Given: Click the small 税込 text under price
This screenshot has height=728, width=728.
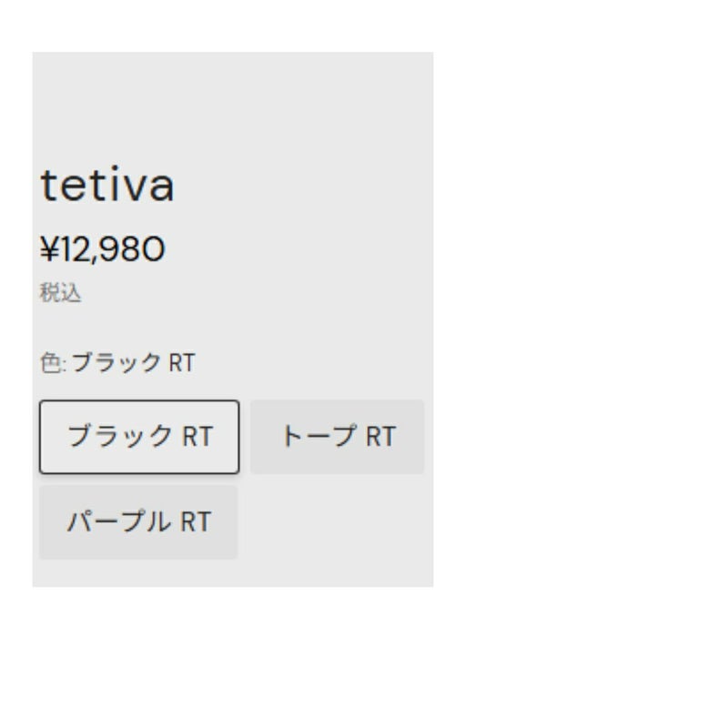Looking at the screenshot, I should (x=60, y=293).
